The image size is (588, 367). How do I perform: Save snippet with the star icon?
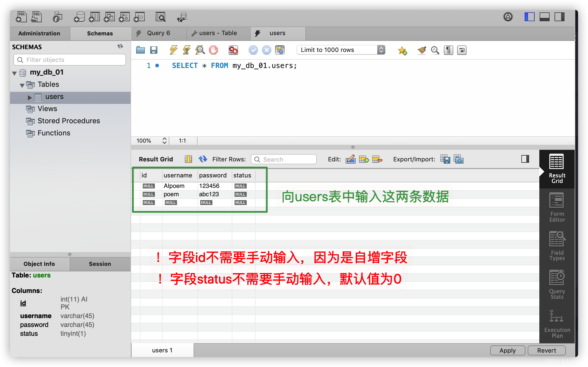click(402, 50)
